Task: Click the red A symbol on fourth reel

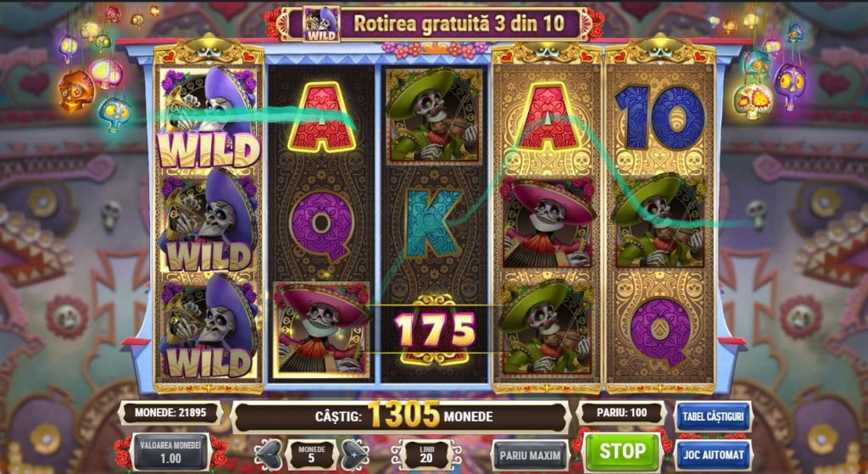Action: click(547, 116)
